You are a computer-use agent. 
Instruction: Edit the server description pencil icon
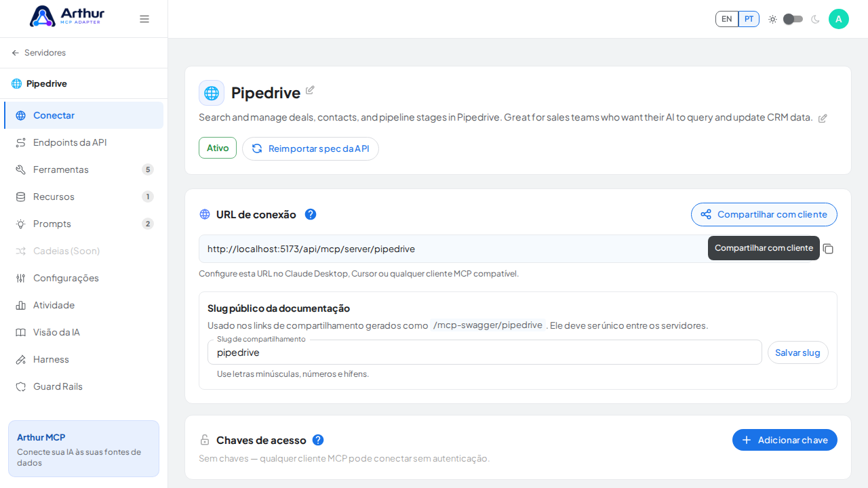823,118
